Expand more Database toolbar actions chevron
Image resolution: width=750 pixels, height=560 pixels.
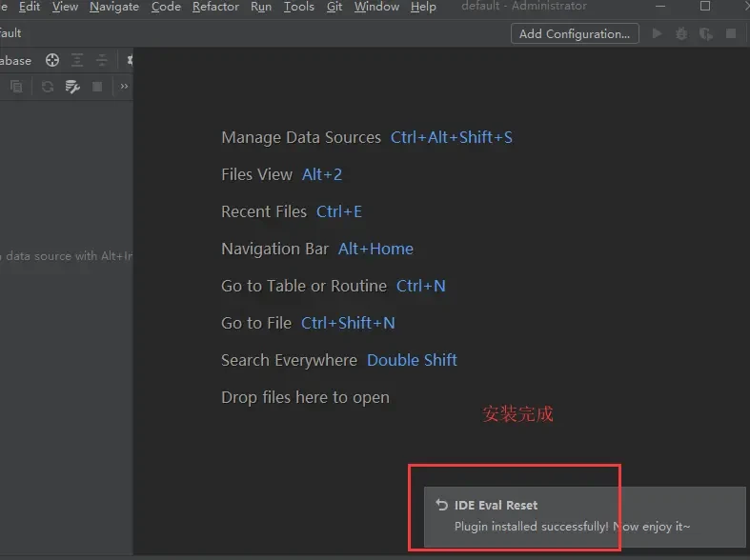(124, 87)
